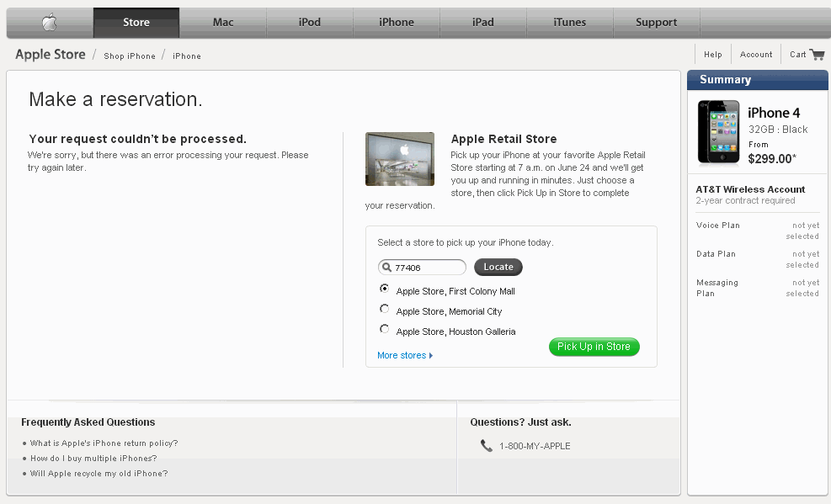The height and width of the screenshot is (504, 831).
Task: Open FAQ Will Apple recycle my old iPhone
Action: click(99, 474)
